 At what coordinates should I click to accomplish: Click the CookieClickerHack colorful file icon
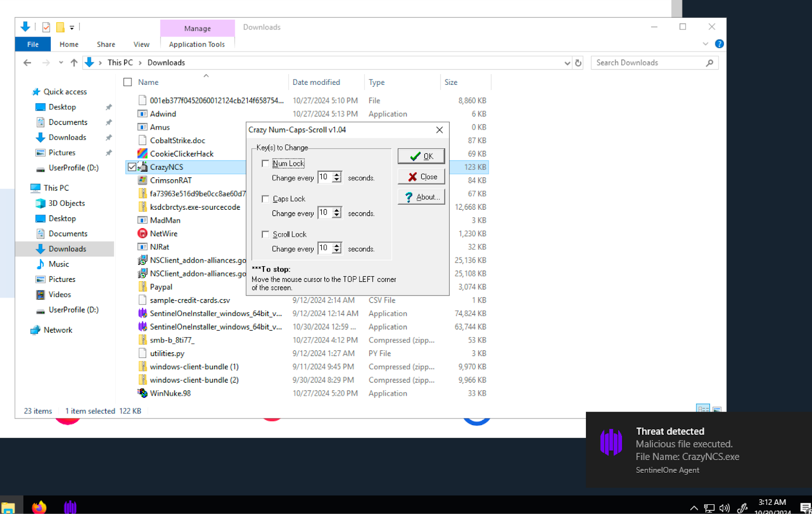143,153
